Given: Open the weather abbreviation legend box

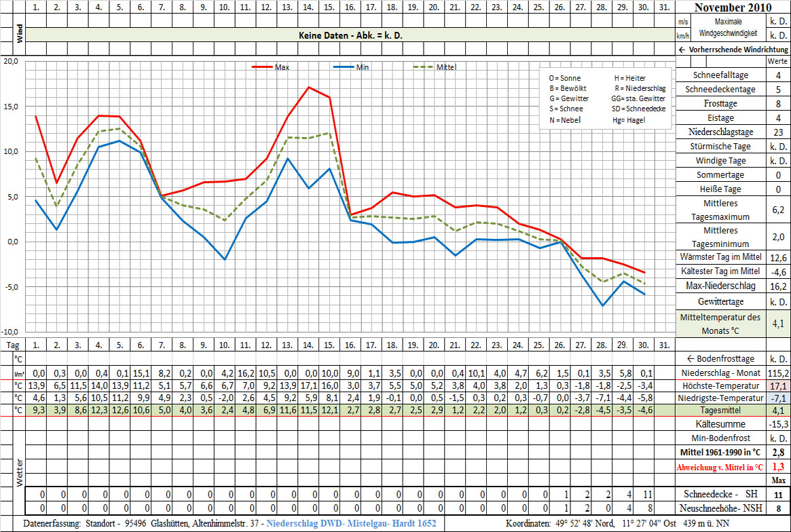Looking at the screenshot, I should tap(604, 98).
